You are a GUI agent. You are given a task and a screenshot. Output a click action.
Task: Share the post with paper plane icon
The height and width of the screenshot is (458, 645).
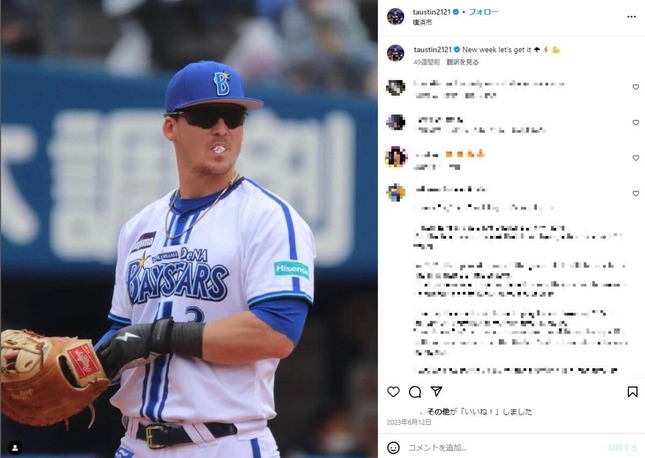436,391
